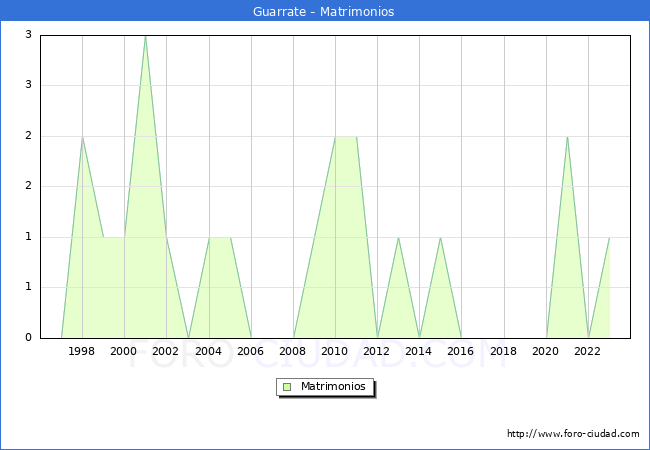Click the 2013 peak data point
Image resolution: width=650 pixels, height=450 pixels.
[x=398, y=238]
